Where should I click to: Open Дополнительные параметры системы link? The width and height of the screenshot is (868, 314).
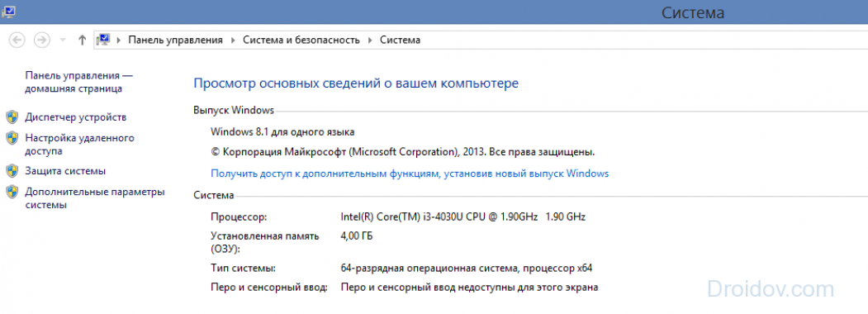pos(95,198)
